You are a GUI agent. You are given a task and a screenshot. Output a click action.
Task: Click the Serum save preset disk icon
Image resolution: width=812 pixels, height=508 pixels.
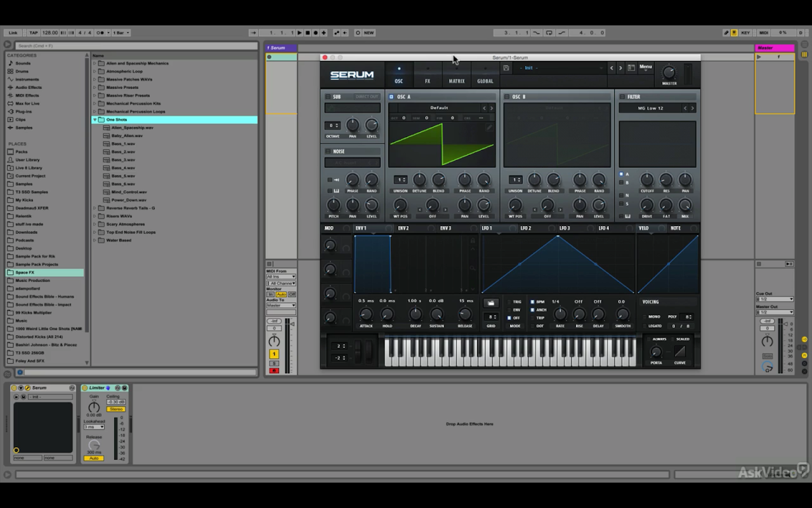click(506, 68)
